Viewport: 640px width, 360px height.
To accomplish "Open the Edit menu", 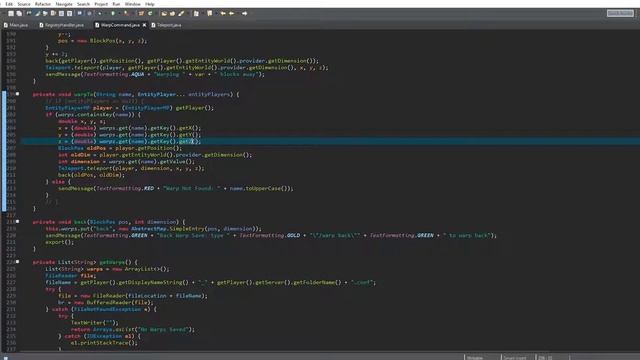I will [9, 4].
